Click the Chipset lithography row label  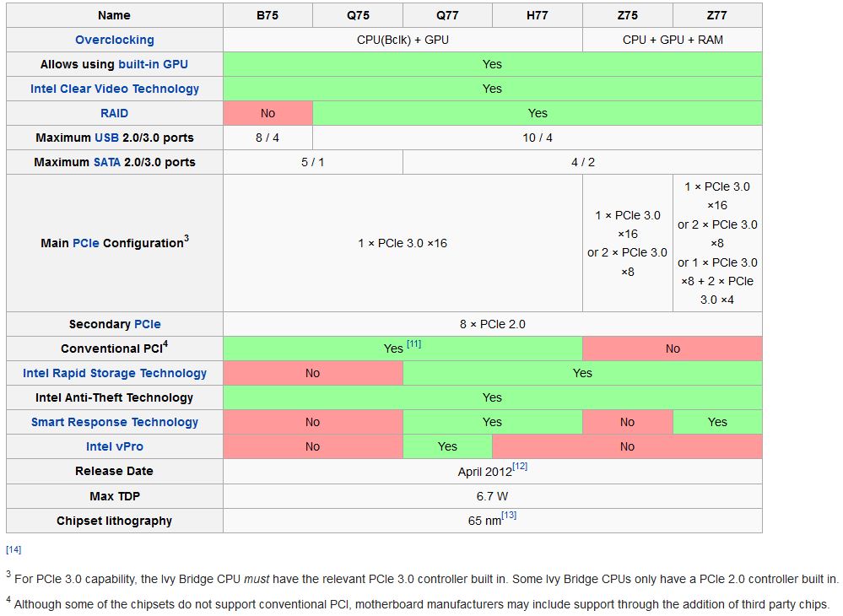coord(115,521)
